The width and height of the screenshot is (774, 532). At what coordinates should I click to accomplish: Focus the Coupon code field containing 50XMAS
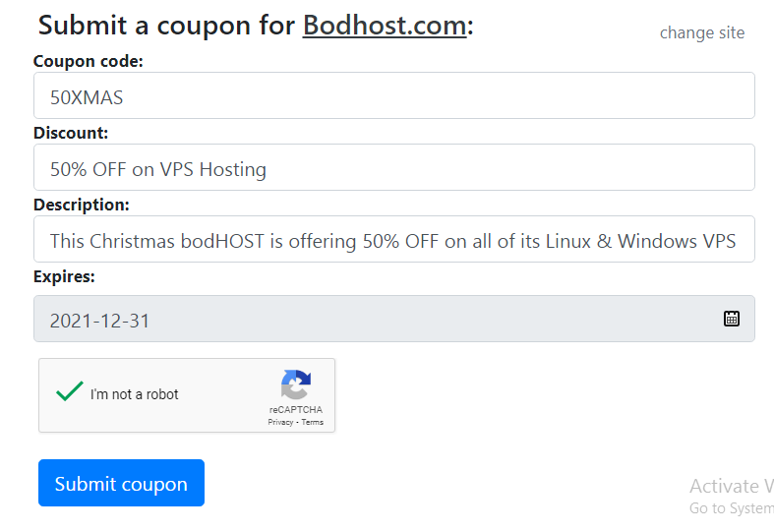(x=394, y=95)
